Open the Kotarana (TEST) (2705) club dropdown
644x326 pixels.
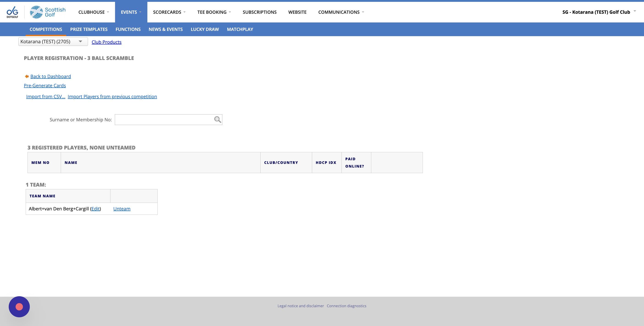53,42
